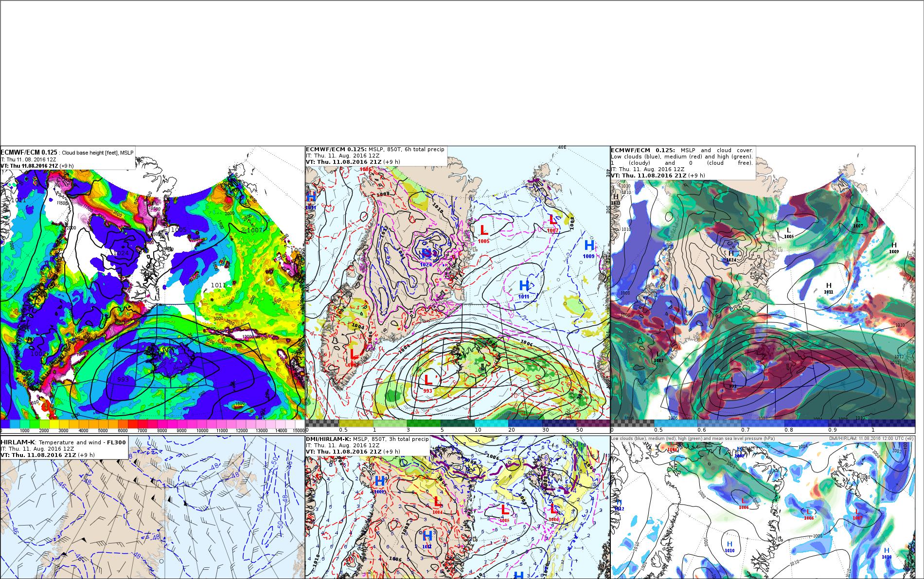Click 'Low clouds (blue), medium (red) and high (green).' text in ECMWF panel
Screen dimensions: 924x579
click(x=682, y=157)
